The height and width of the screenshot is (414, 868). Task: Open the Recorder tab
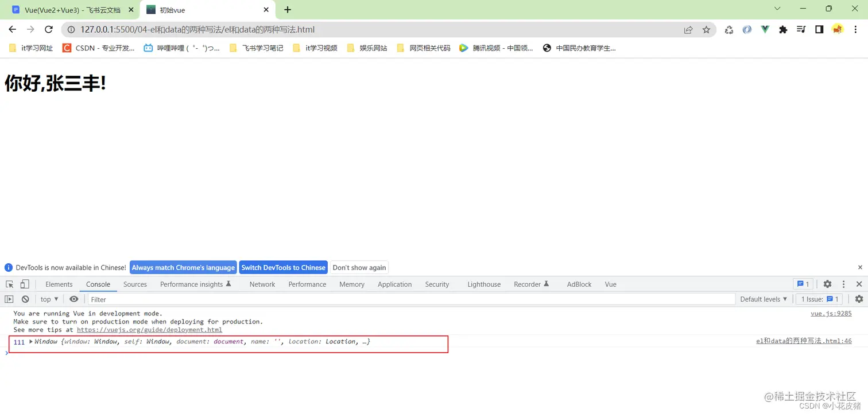coord(531,284)
